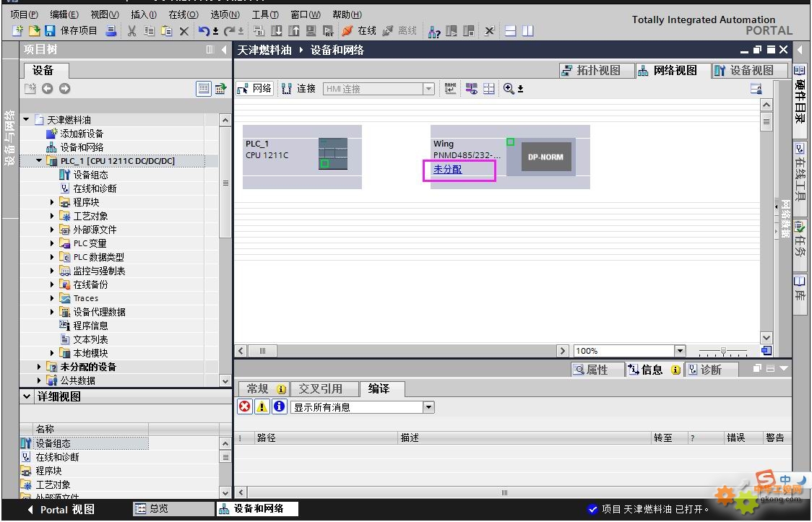Image resolution: width=812 pixels, height=522 pixels.
Task: Compile project using the compile icon
Action: pos(259,31)
